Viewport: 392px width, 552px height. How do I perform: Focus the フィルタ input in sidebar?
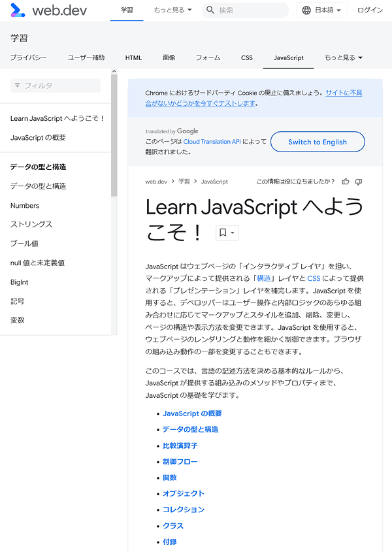[56, 85]
